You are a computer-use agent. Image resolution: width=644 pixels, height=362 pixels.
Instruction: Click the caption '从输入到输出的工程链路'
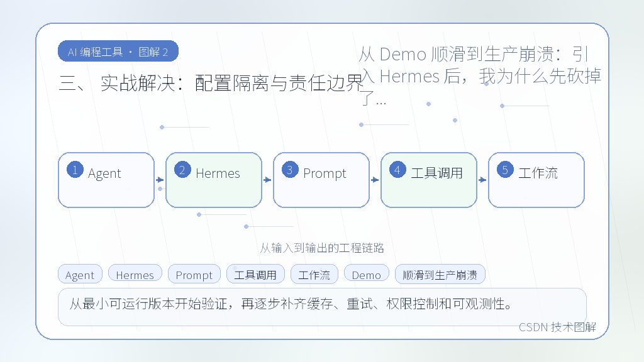pos(322,248)
